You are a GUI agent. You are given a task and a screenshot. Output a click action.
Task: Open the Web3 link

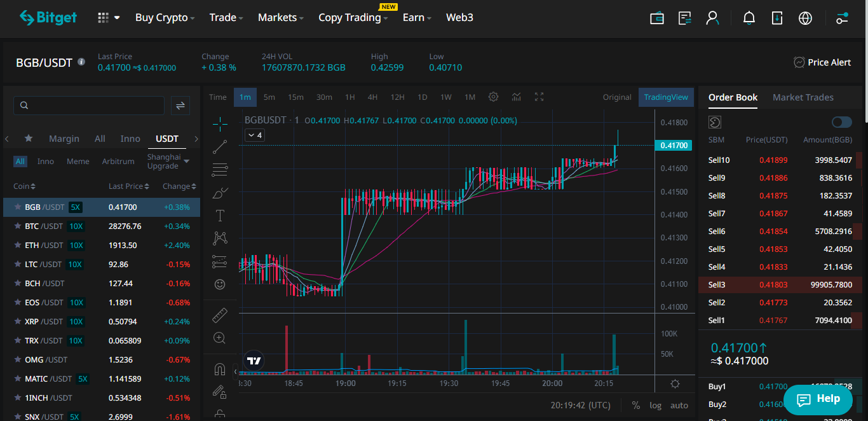click(459, 18)
